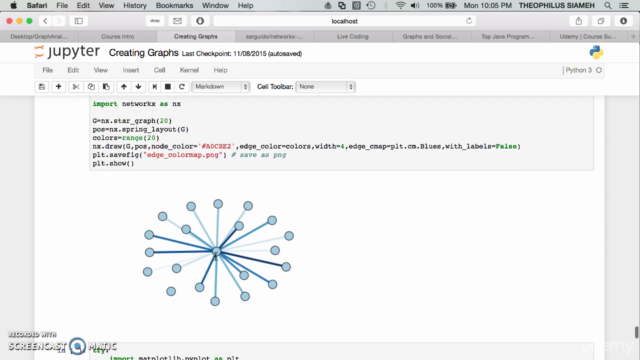Rename the notebook title Creating Graphs
This screenshot has height=360, width=640.
(144, 53)
